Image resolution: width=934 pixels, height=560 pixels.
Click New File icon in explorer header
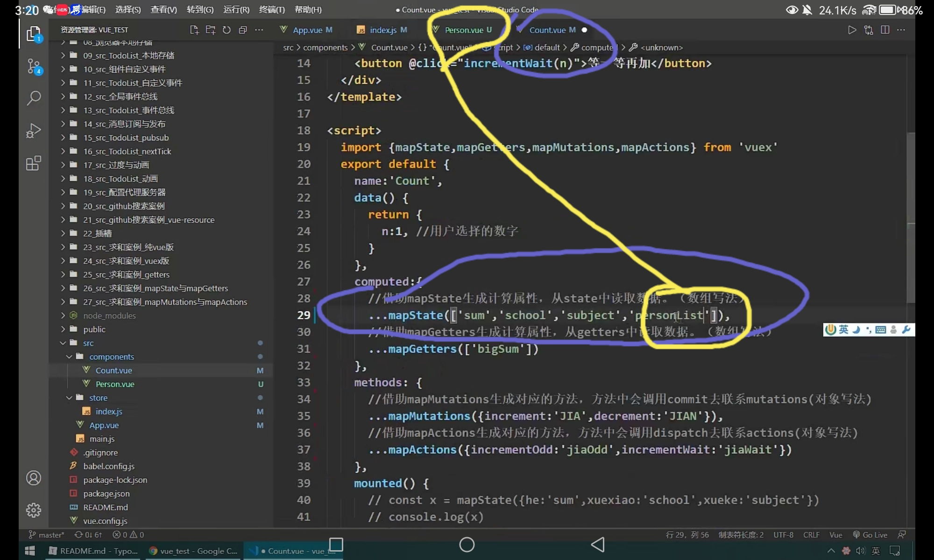pos(194,30)
